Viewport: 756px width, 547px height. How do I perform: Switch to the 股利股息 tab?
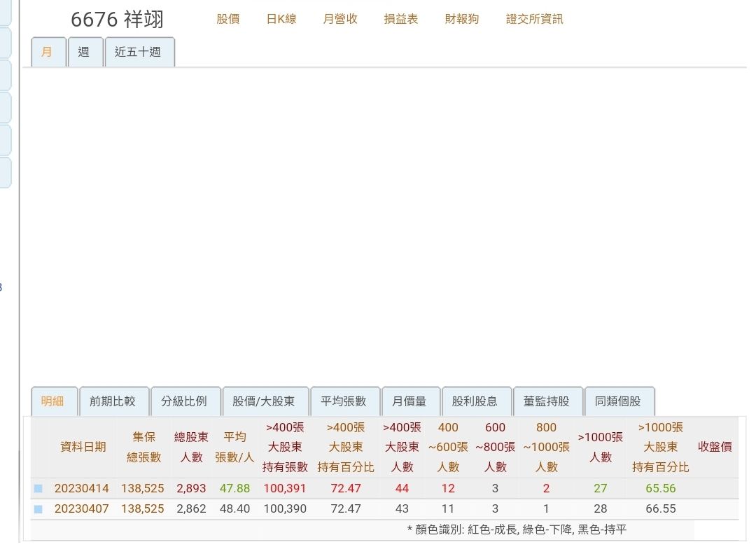476,401
